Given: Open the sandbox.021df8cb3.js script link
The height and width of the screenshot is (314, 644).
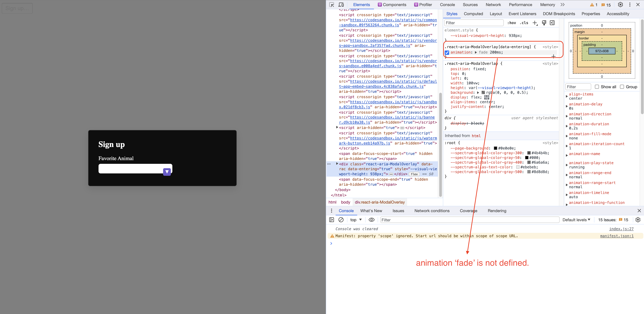Looking at the screenshot, I should tap(388, 104).
